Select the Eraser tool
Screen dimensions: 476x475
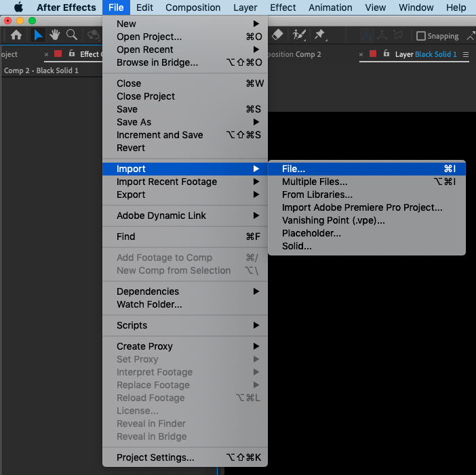pyautogui.click(x=277, y=35)
